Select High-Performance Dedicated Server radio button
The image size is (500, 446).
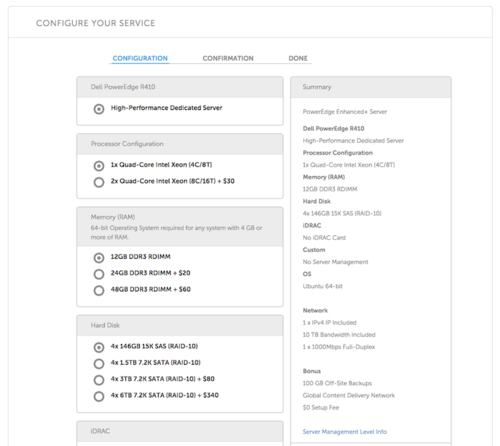pos(99,109)
